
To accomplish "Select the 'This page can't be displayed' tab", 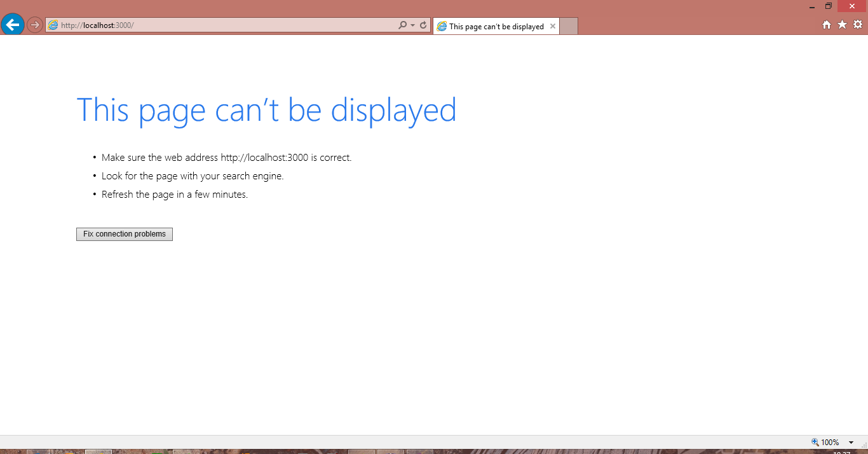I will [x=496, y=26].
